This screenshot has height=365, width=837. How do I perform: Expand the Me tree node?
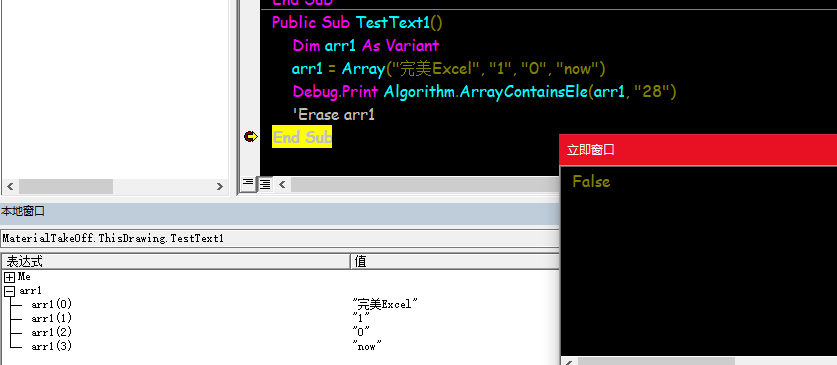[9, 277]
